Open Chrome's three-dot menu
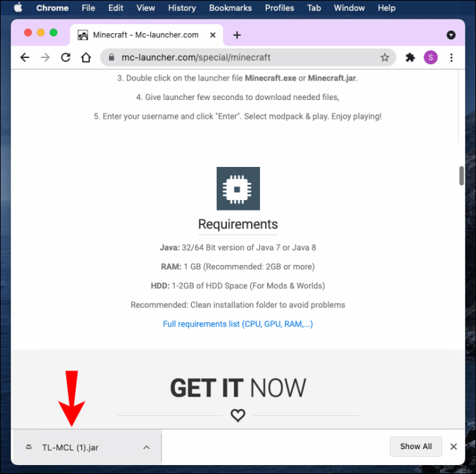 [451, 57]
